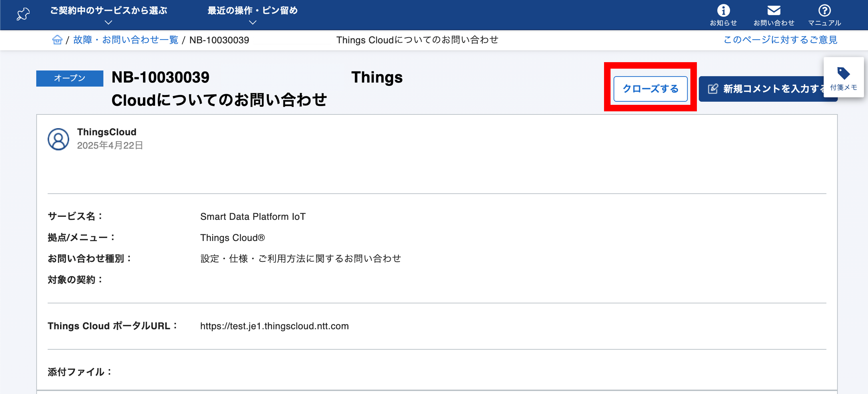Click the edit pencil icon on comment button
The image size is (868, 394).
713,89
